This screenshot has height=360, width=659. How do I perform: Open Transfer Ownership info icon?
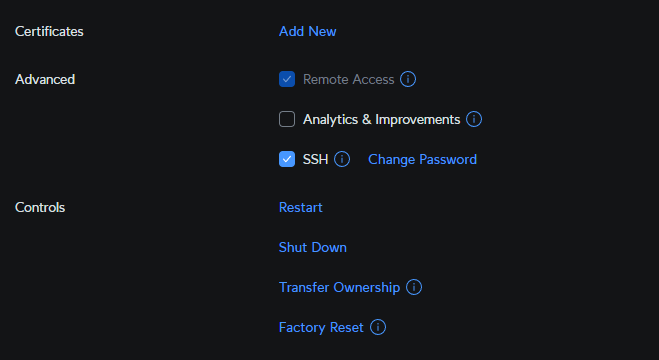[414, 287]
